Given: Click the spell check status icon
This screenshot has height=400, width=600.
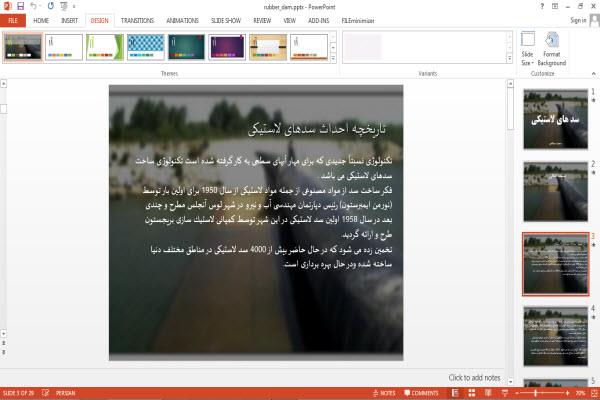Looking at the screenshot, I should 46,393.
